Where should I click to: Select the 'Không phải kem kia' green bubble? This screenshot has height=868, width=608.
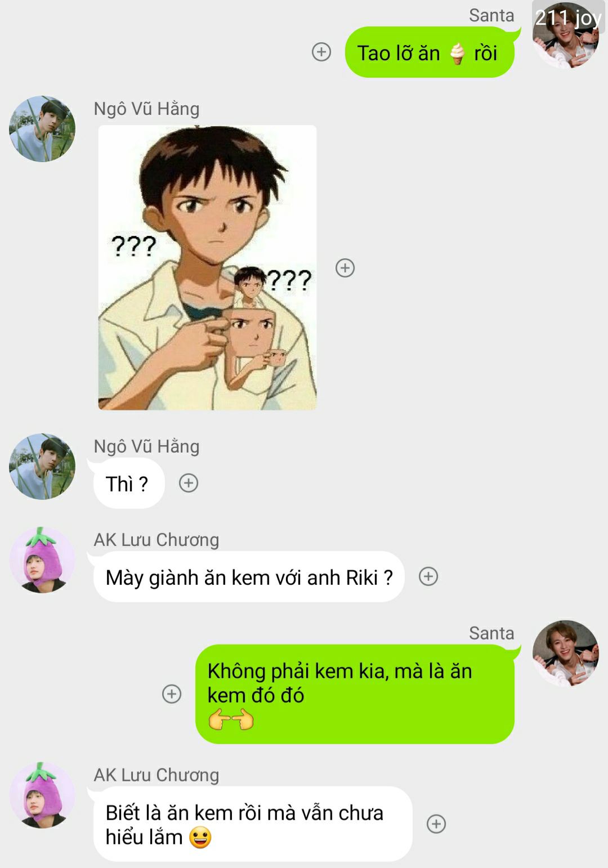(355, 694)
